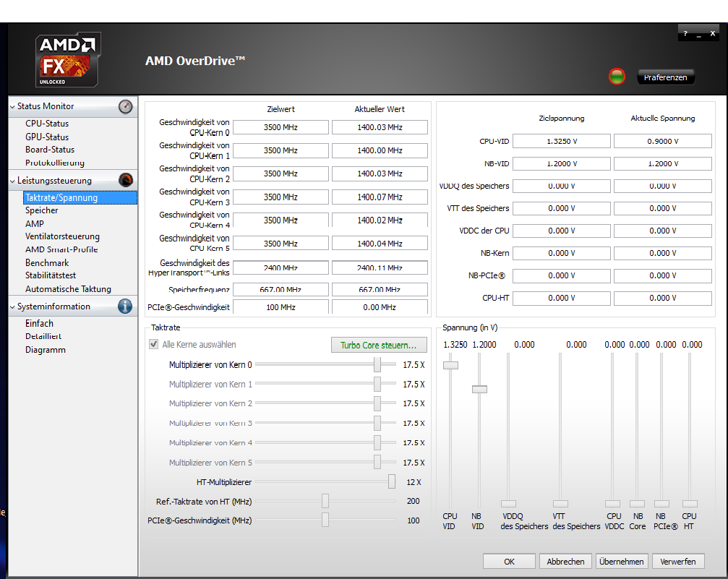Open GPU-Status page
The image size is (728, 579).
[x=47, y=137]
